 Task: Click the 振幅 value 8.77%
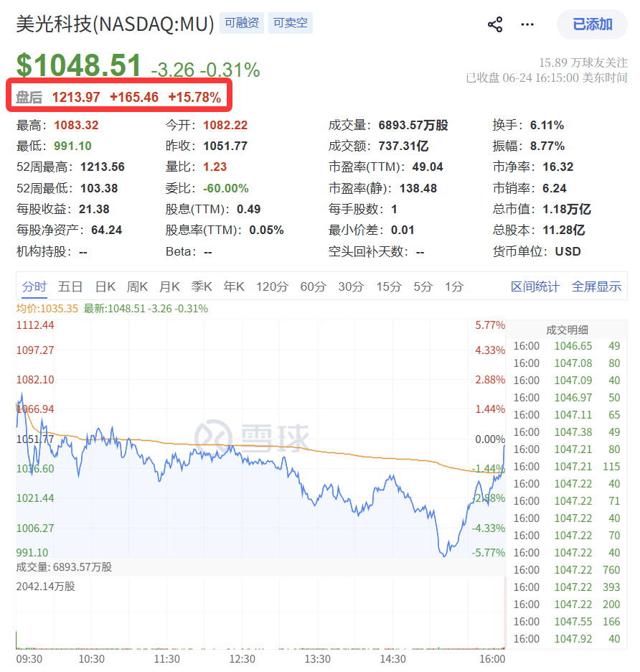[547, 146]
